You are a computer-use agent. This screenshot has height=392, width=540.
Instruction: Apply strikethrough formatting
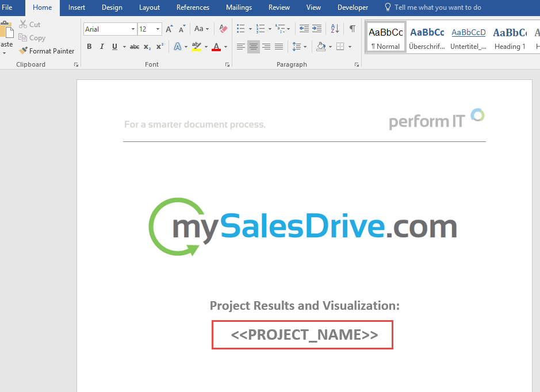coord(135,47)
